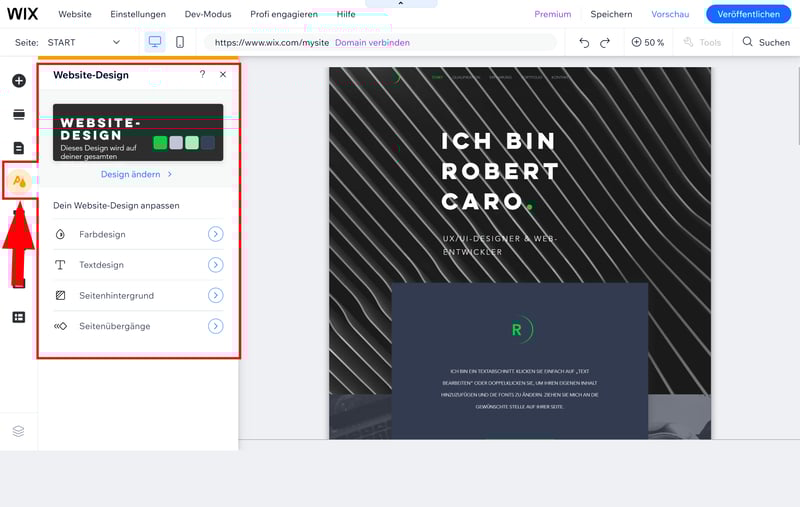This screenshot has height=507, width=800.
Task: Open the Layers icon at sidebar bottom
Action: (x=18, y=431)
